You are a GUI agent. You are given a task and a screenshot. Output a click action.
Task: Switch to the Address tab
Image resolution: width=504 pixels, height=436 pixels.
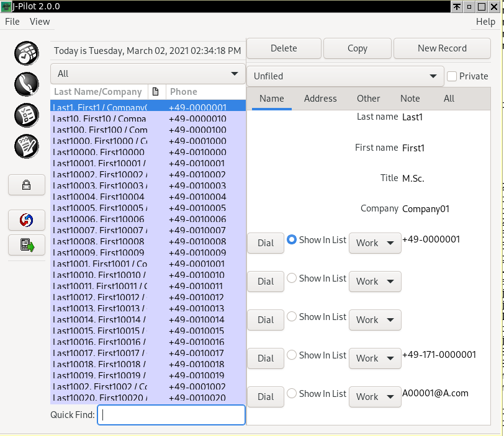(x=320, y=99)
